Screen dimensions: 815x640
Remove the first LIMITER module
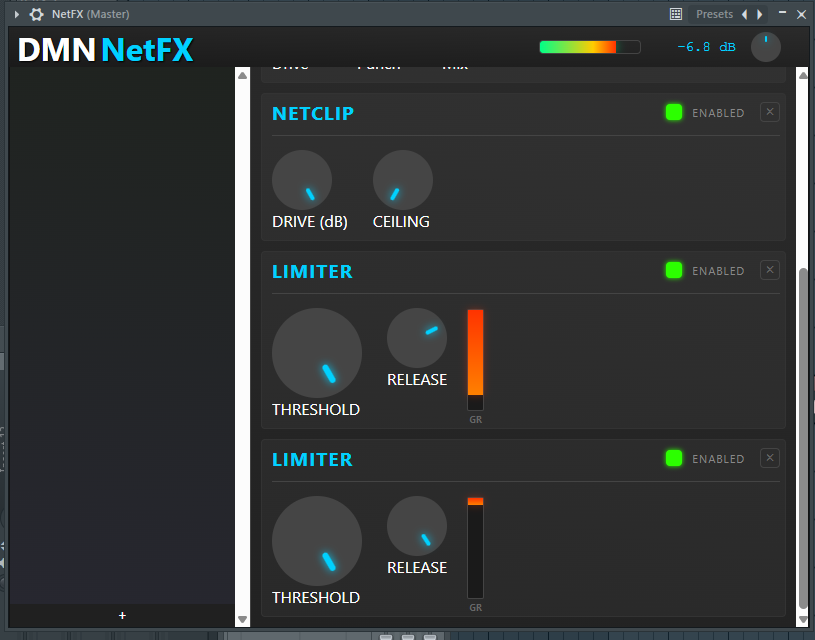click(770, 270)
